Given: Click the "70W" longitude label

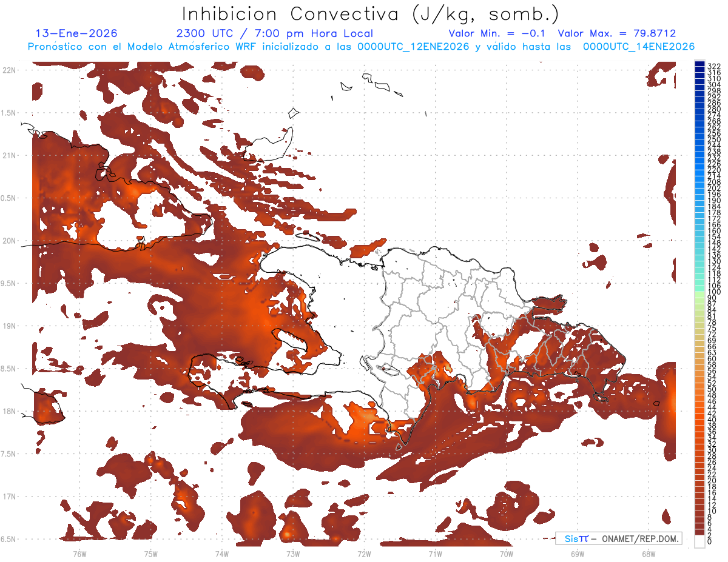Looking at the screenshot, I should 506,554.
